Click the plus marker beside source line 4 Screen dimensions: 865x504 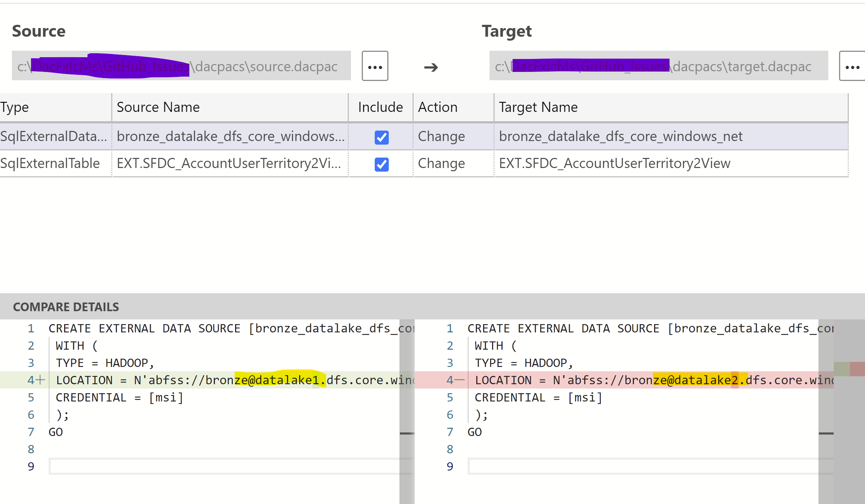pyautogui.click(x=41, y=380)
